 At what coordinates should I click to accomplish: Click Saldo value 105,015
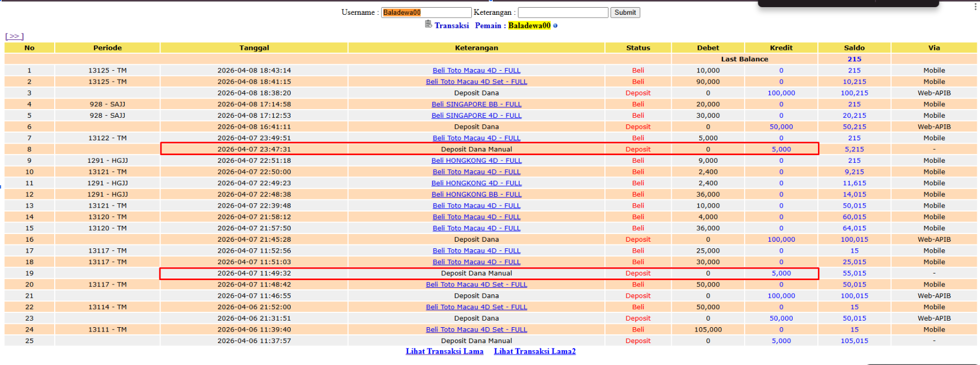(854, 341)
